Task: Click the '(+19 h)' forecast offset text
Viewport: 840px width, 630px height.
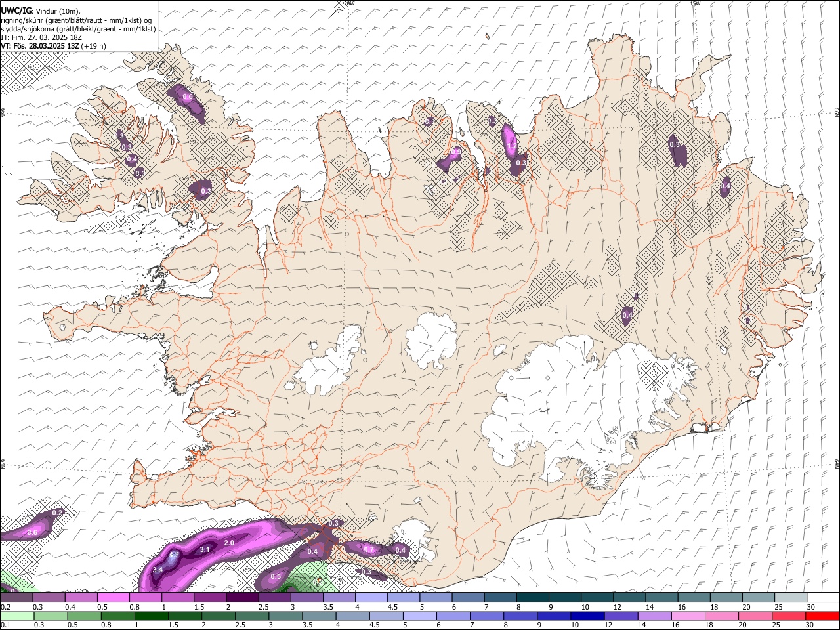Action: tap(94, 46)
